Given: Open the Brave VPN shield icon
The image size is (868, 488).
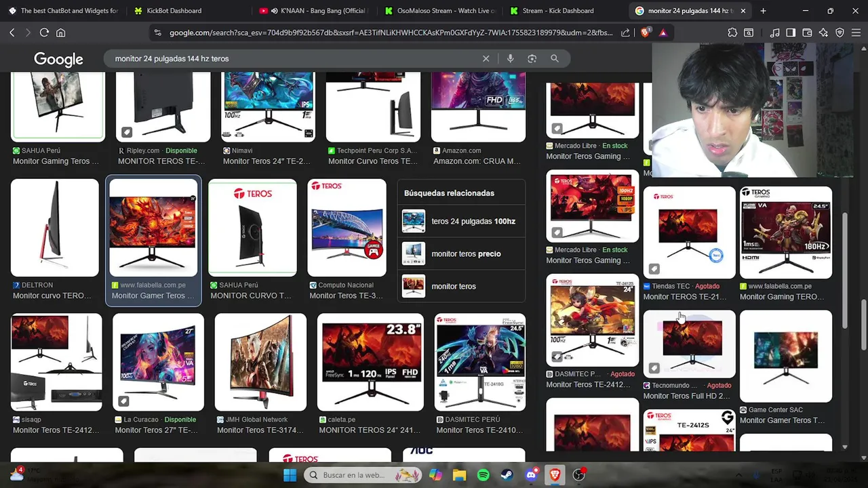Looking at the screenshot, I should tap(840, 33).
